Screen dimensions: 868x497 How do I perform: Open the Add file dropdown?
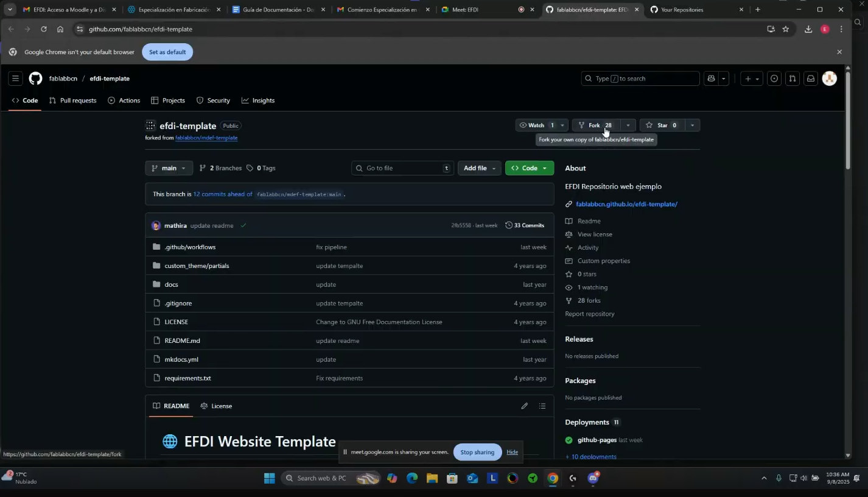coord(480,168)
